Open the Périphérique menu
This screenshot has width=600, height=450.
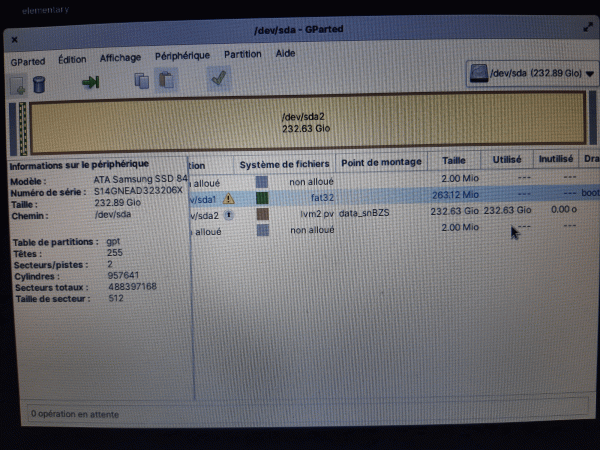182,56
